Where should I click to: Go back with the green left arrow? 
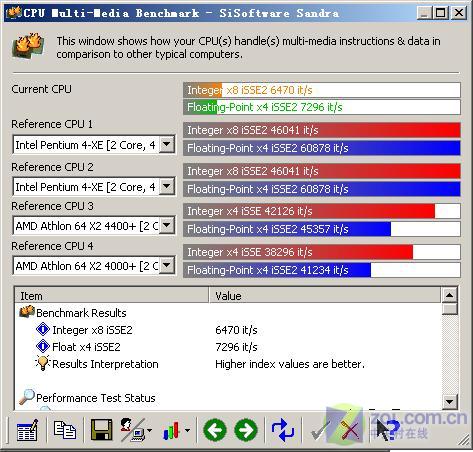point(215,430)
